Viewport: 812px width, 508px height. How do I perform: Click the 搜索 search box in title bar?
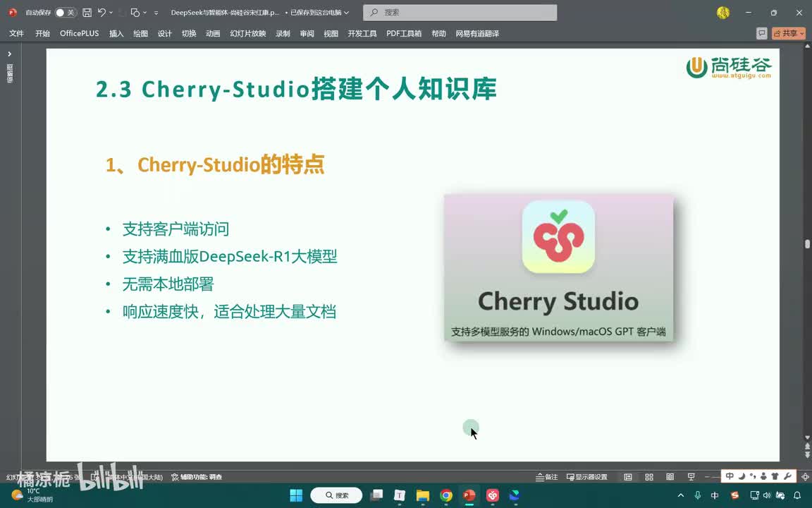(x=460, y=13)
